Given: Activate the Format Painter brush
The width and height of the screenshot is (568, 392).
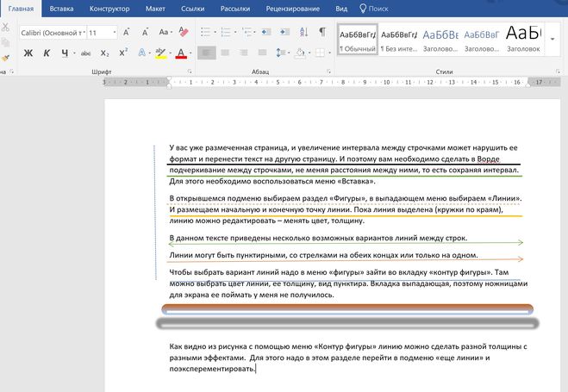Looking at the screenshot, I should pos(5,58).
